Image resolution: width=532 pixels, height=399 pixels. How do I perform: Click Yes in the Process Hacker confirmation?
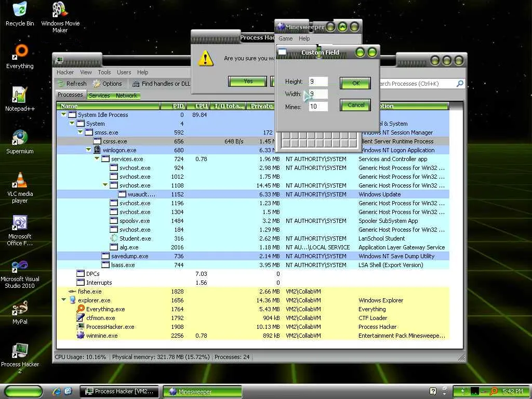[248, 81]
